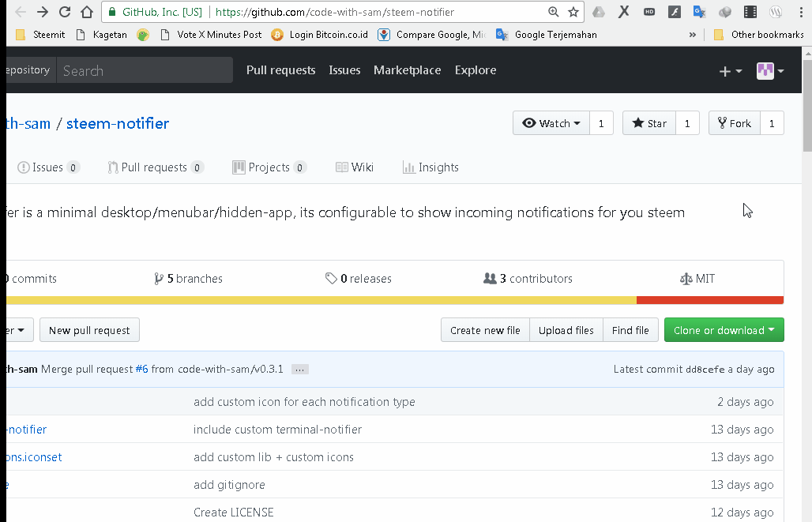
Task: Switch to the repository Issues tab
Action: pyautogui.click(x=48, y=167)
